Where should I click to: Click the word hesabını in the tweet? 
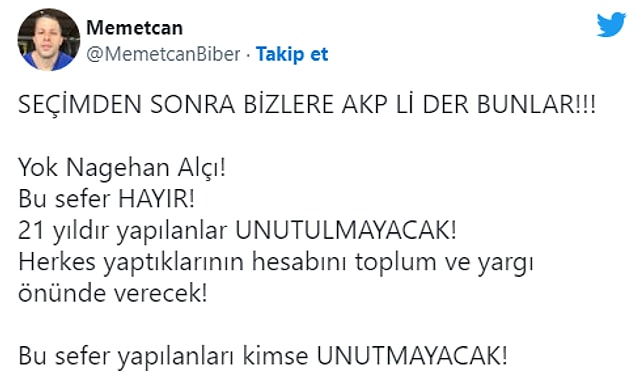(x=299, y=262)
